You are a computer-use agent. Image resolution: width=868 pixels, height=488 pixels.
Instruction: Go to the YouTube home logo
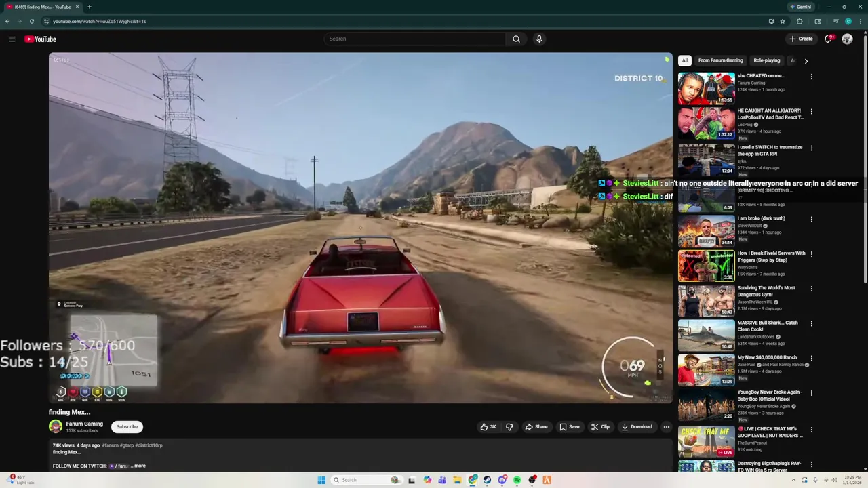click(x=40, y=39)
